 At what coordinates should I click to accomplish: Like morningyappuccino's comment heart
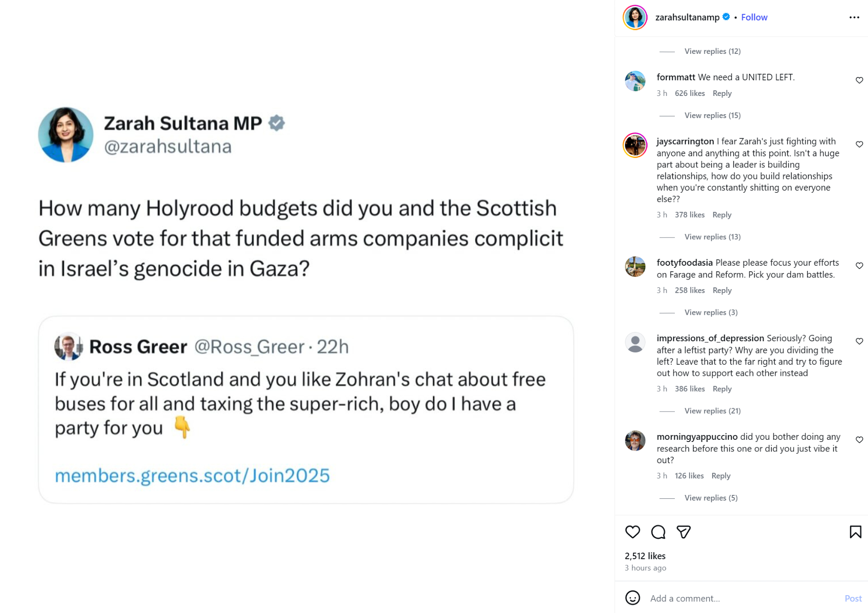click(859, 440)
